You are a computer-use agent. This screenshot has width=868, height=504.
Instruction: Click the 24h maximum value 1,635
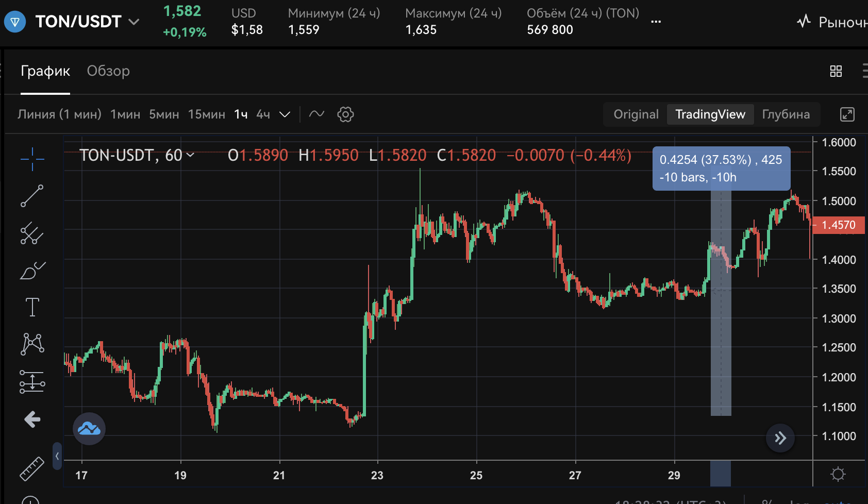(421, 30)
